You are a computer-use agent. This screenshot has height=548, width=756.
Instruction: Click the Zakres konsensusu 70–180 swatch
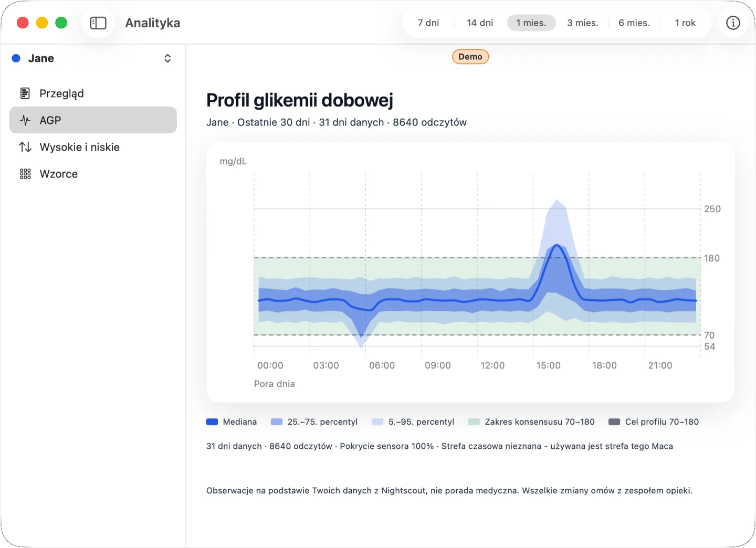pos(474,422)
